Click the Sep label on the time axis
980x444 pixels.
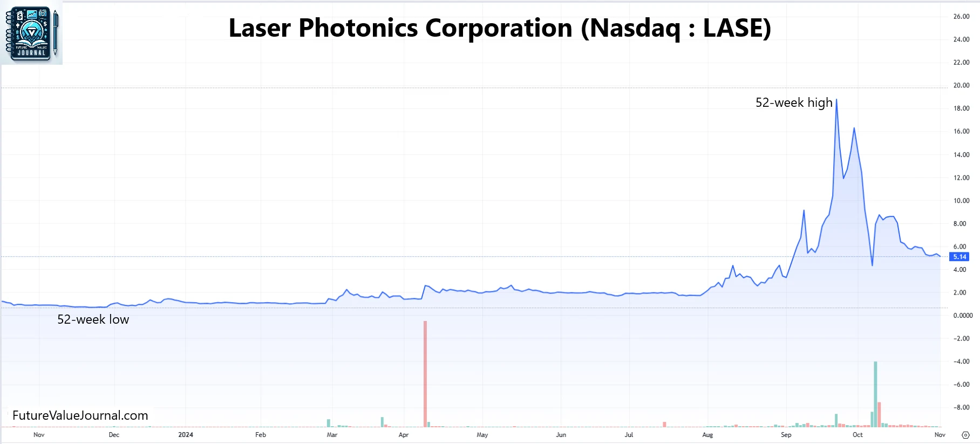(786, 435)
